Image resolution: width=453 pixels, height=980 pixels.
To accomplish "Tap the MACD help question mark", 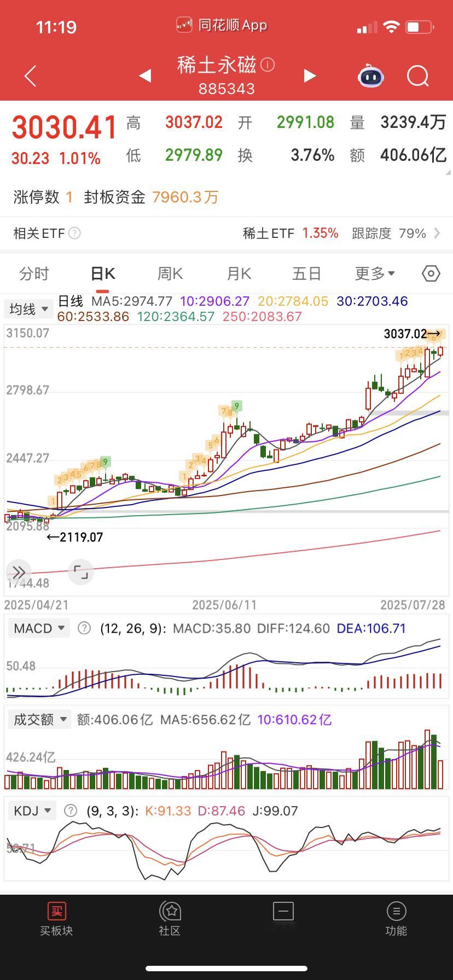I will point(84,628).
